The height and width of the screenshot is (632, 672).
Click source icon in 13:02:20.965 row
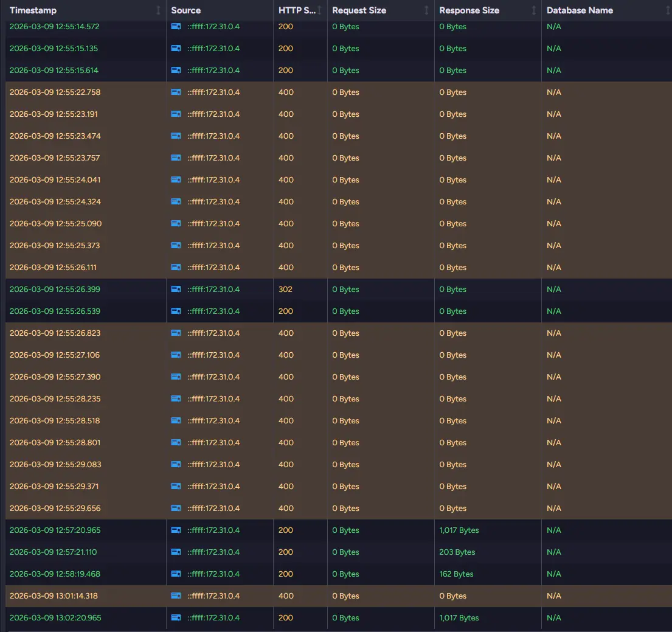coord(176,618)
